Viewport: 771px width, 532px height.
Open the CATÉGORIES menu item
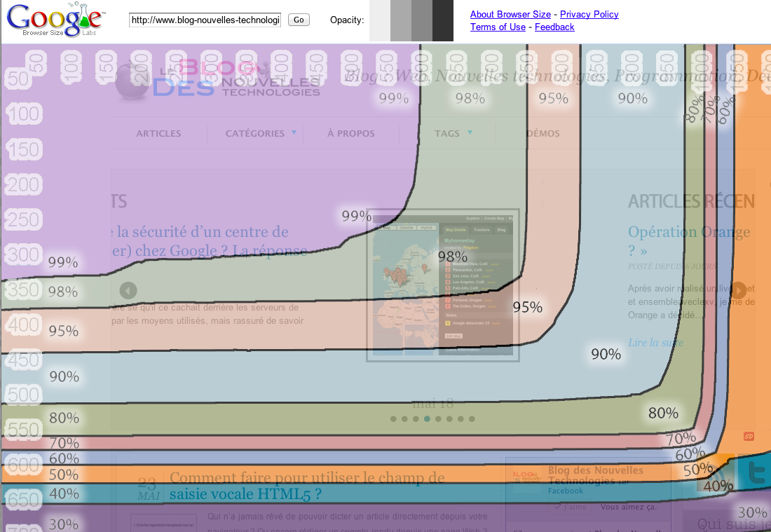(x=254, y=133)
